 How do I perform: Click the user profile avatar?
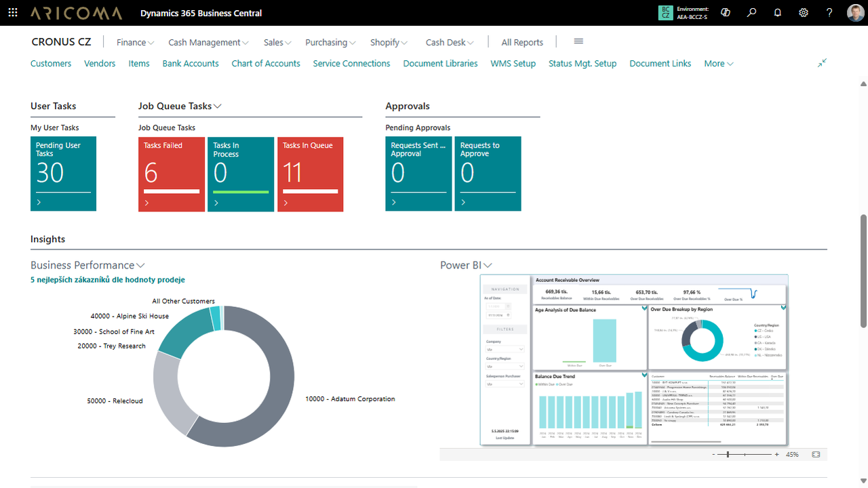tap(855, 12)
